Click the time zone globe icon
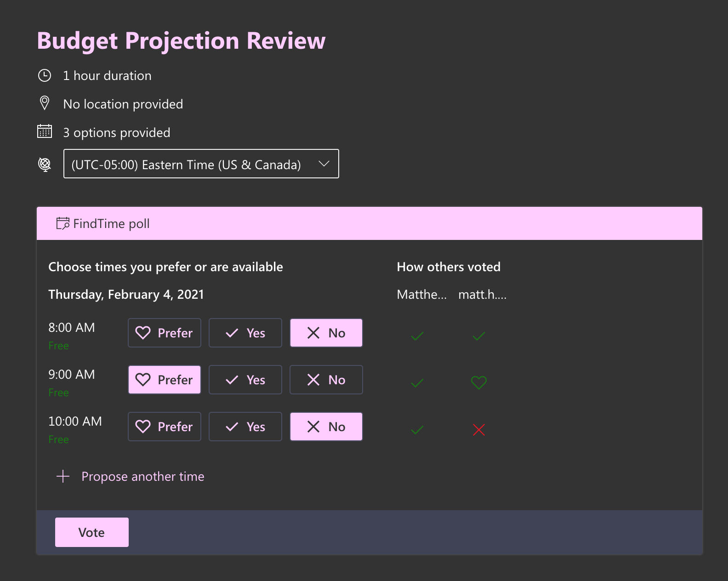 (x=45, y=164)
